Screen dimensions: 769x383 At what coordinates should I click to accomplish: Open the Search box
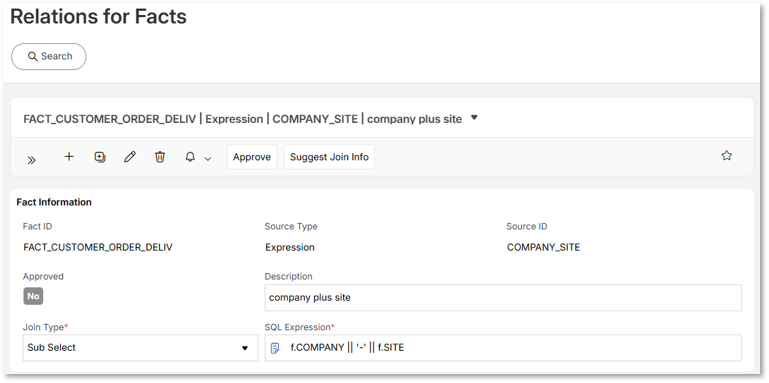tap(49, 56)
